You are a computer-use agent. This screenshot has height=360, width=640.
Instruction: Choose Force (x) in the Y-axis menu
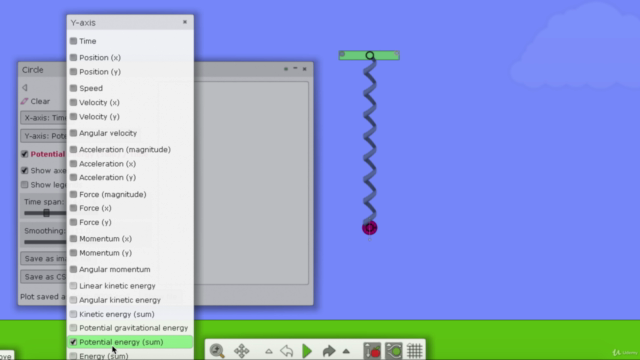95,208
